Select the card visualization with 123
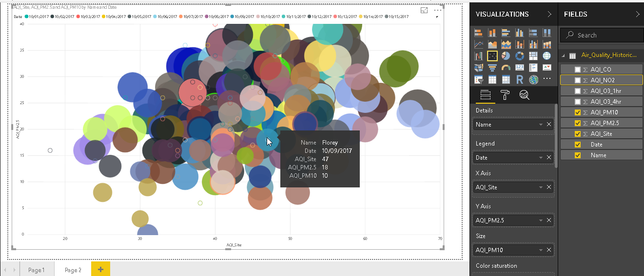Viewport: 644px width, 276px height. tap(520, 68)
